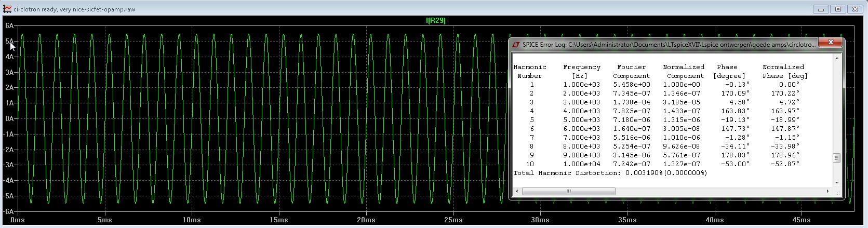This screenshot has height=228, width=868.
Task: Click the 0ms label on time axis
Action: pyautogui.click(x=18, y=220)
